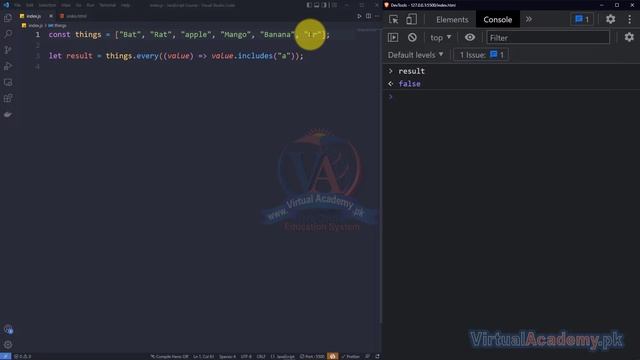
Task: Show more DevTools tabs chevron
Action: [529, 19]
